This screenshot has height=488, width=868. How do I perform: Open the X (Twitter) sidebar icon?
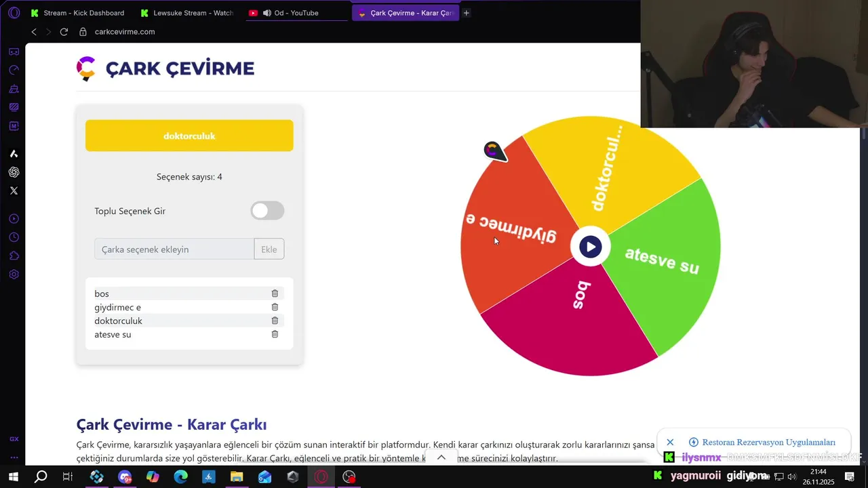(14, 190)
